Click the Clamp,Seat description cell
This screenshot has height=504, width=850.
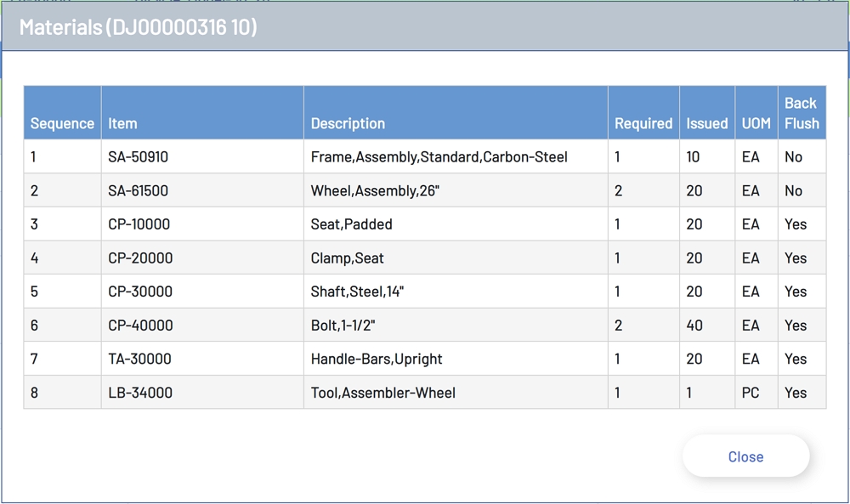[x=348, y=258]
